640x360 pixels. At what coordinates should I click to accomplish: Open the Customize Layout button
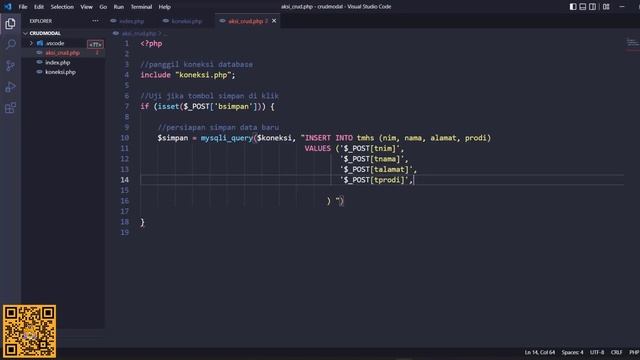click(x=606, y=7)
